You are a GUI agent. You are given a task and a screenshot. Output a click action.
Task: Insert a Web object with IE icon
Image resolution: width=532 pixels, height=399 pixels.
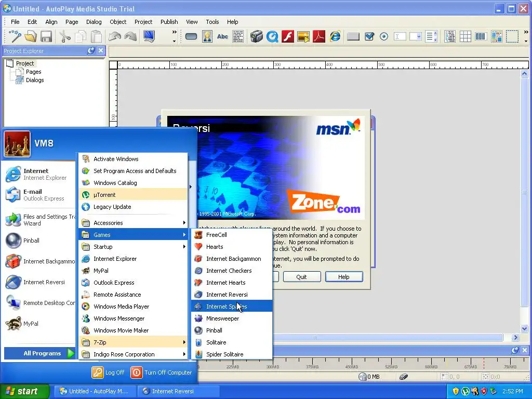[x=335, y=36]
